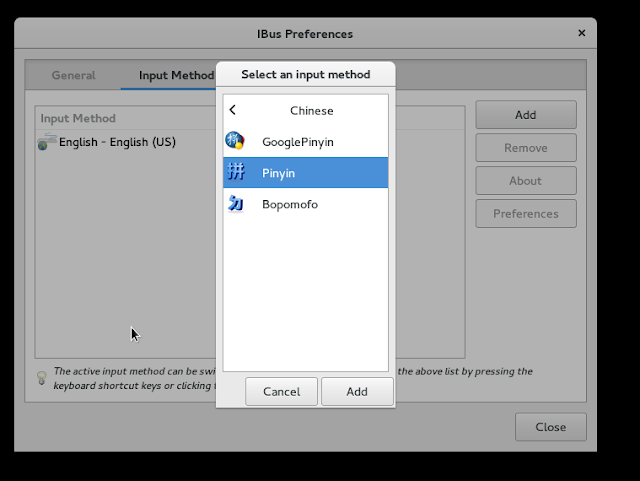Screen dimensions: 640x481
Task: Click the Pinyin input method icon
Action: [236, 172]
